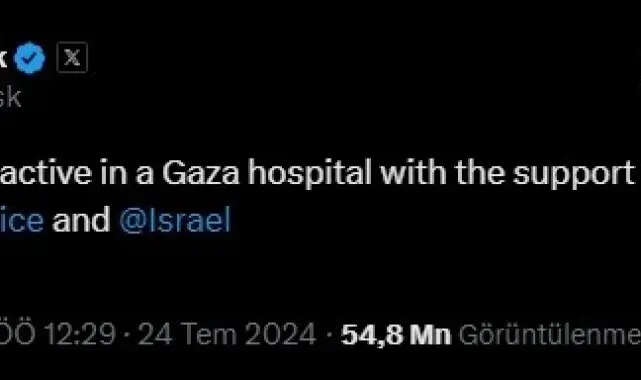
Task: Open the gray handle ending in "sk"
Action: tap(10, 98)
